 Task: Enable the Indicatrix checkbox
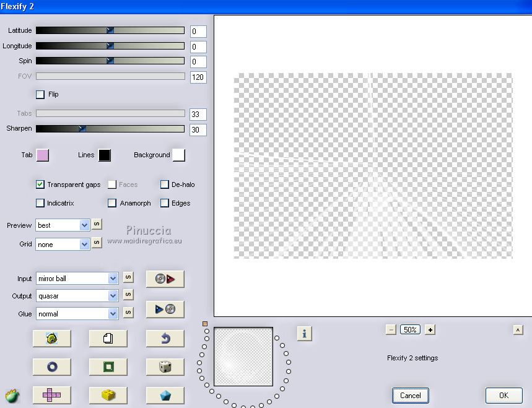(x=40, y=203)
